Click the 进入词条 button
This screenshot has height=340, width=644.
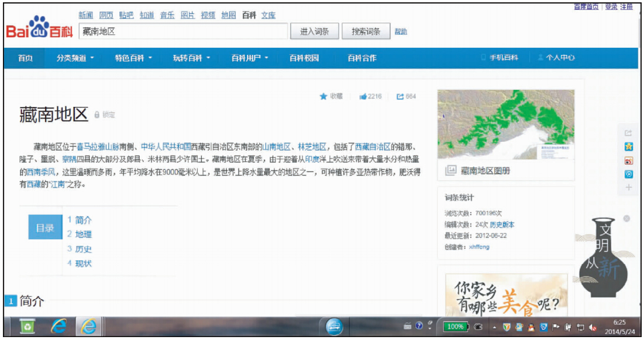(x=314, y=32)
